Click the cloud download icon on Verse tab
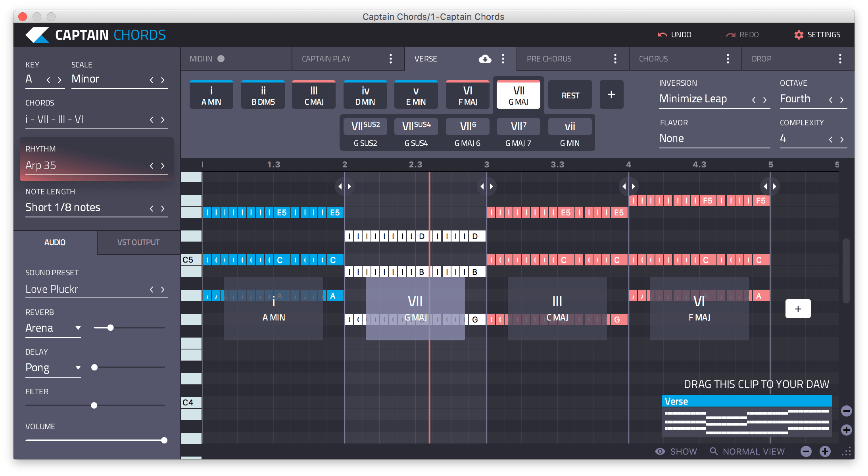Screen dimensions: 868x476 [485, 59]
